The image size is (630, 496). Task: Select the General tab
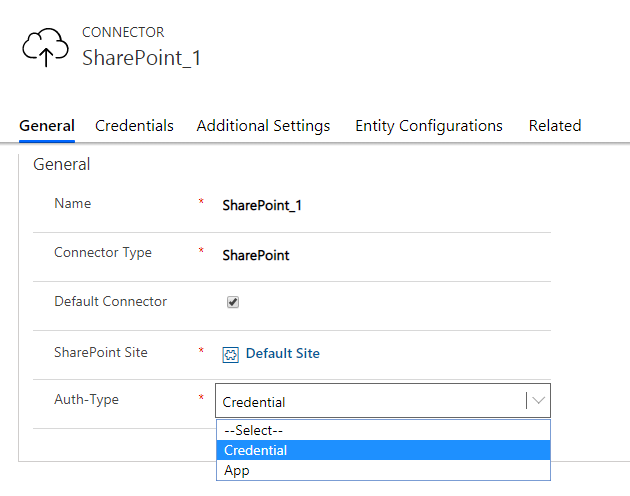47,126
